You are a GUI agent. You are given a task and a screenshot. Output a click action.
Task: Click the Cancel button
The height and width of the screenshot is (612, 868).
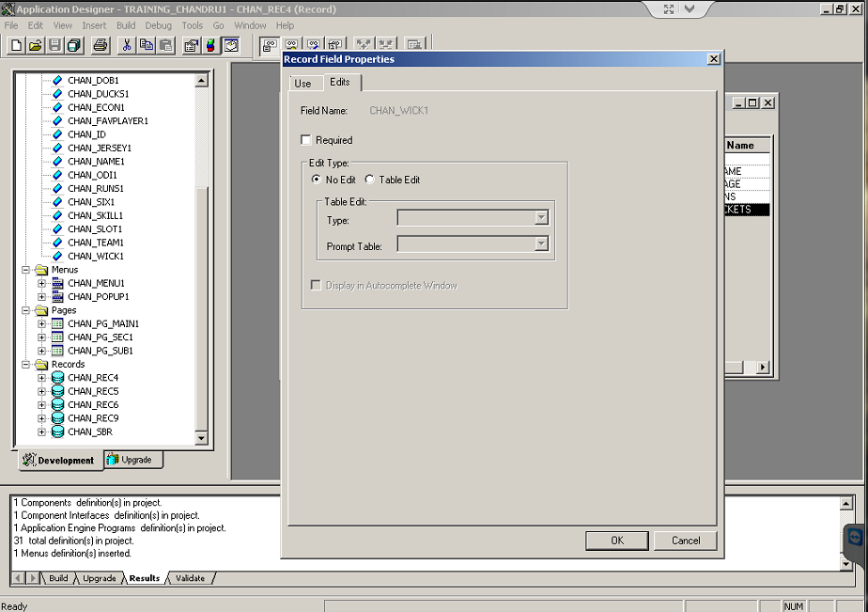click(686, 541)
